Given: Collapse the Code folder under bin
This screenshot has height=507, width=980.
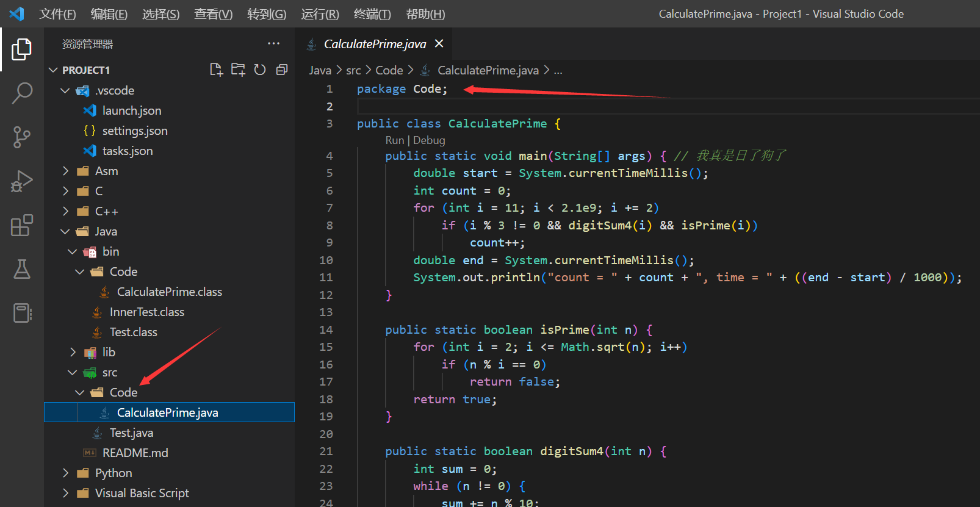Looking at the screenshot, I should click(x=80, y=271).
